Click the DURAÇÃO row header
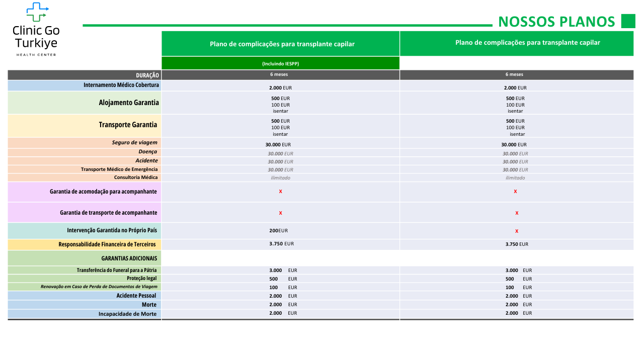The height and width of the screenshot is (362, 644). [x=147, y=75]
